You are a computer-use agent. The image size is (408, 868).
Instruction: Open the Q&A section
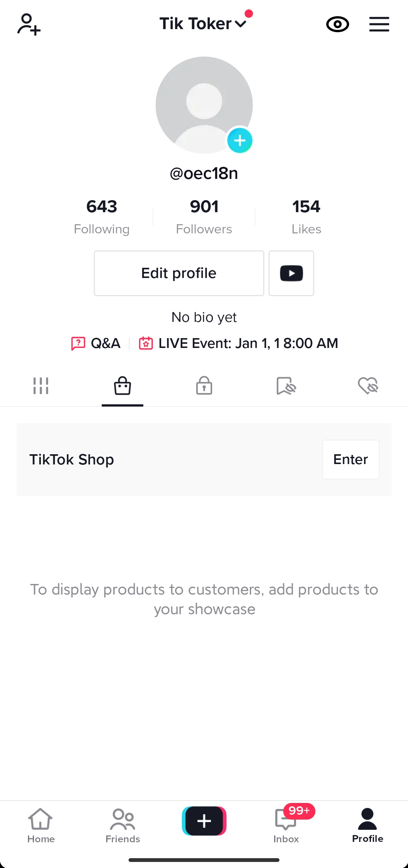click(96, 343)
